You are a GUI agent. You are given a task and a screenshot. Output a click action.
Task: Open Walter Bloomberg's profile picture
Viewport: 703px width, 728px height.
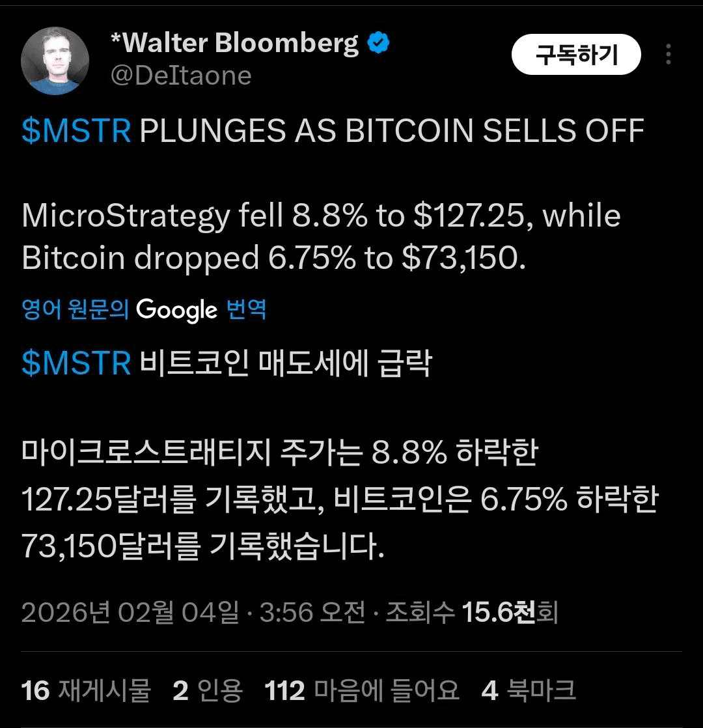point(55,61)
